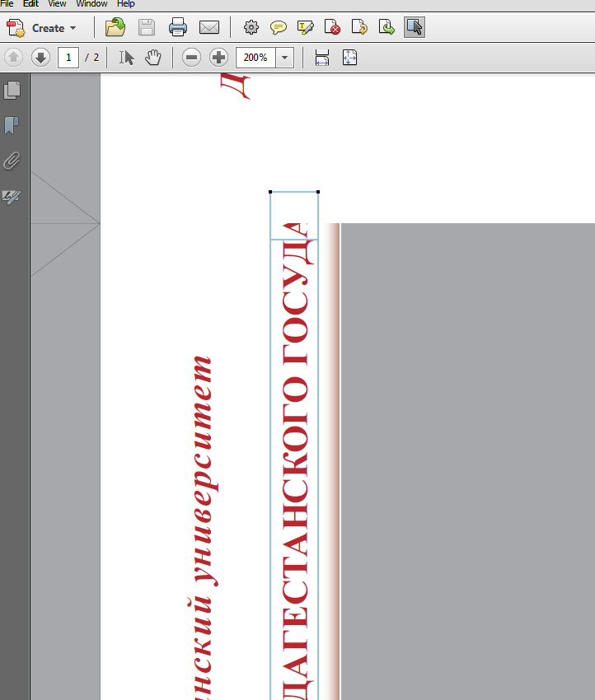Choose the Select Text cursor tool

tap(126, 58)
